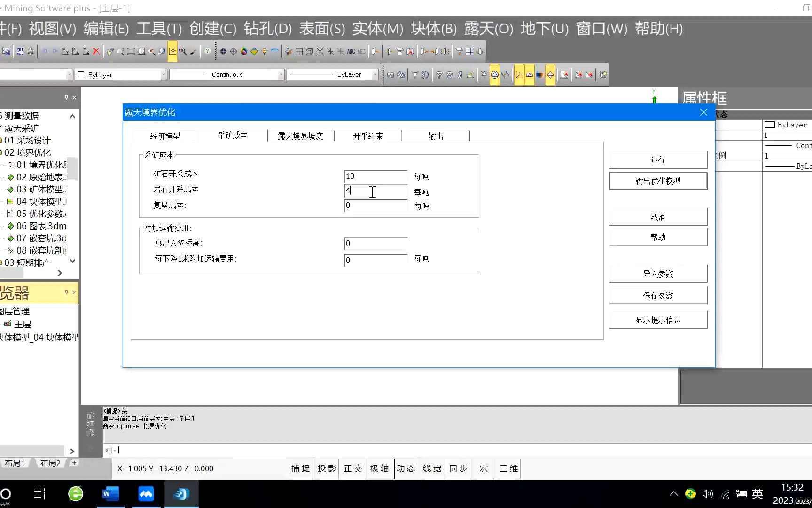Click the 运行 run button
The height and width of the screenshot is (508, 812).
[x=658, y=160]
